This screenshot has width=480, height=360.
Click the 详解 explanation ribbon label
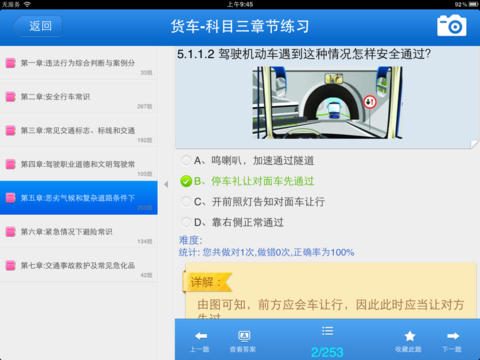pos(207,283)
